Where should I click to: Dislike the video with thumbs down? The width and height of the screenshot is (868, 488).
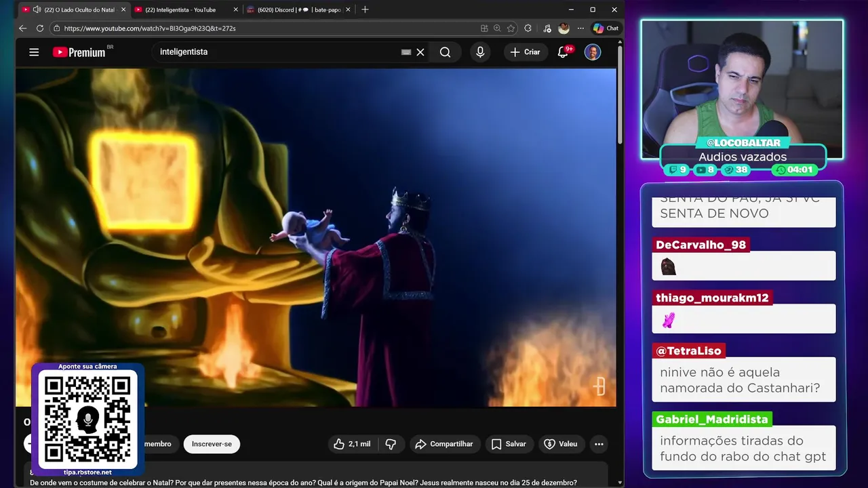[x=391, y=444]
